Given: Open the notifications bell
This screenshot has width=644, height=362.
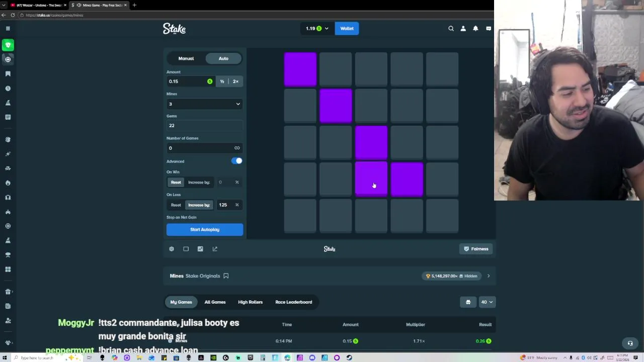Looking at the screenshot, I should (475, 29).
